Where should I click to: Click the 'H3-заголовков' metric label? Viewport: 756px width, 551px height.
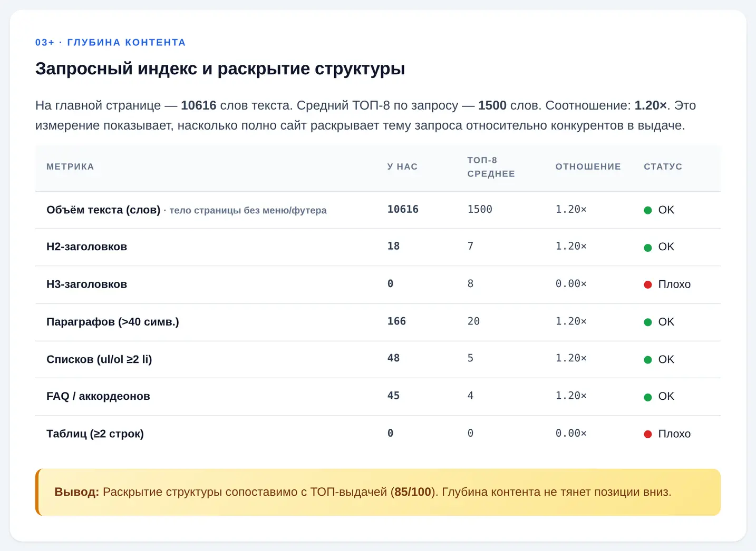(86, 284)
